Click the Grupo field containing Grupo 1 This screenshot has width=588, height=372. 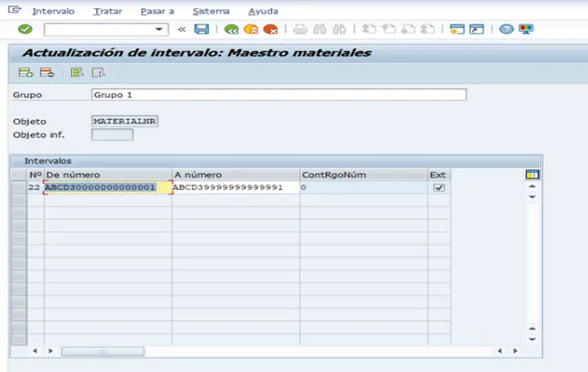coord(279,95)
